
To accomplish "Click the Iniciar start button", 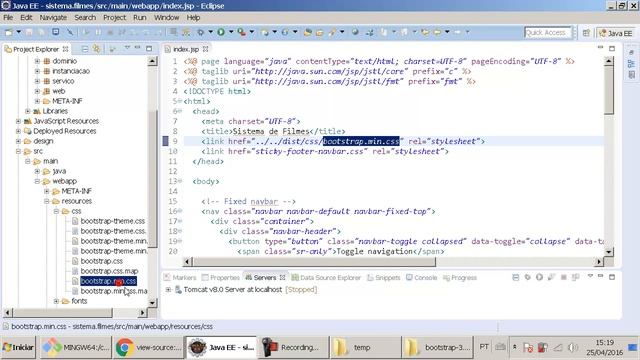I will click(x=18, y=347).
